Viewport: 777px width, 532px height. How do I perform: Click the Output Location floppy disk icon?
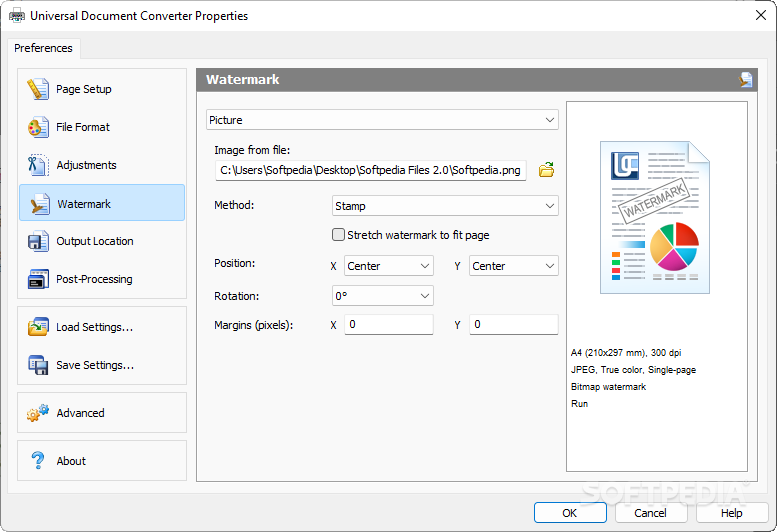pyautogui.click(x=38, y=241)
